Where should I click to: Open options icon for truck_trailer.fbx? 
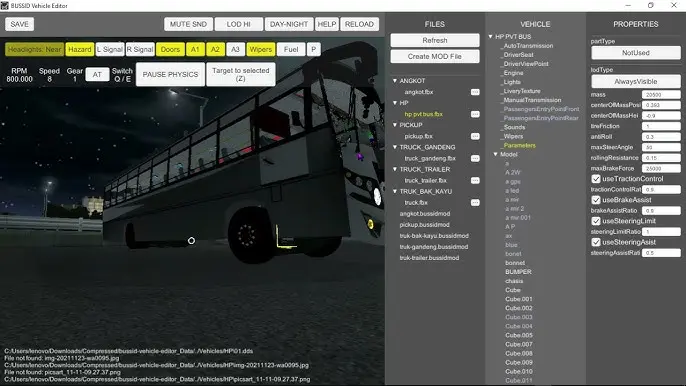pyautogui.click(x=475, y=180)
